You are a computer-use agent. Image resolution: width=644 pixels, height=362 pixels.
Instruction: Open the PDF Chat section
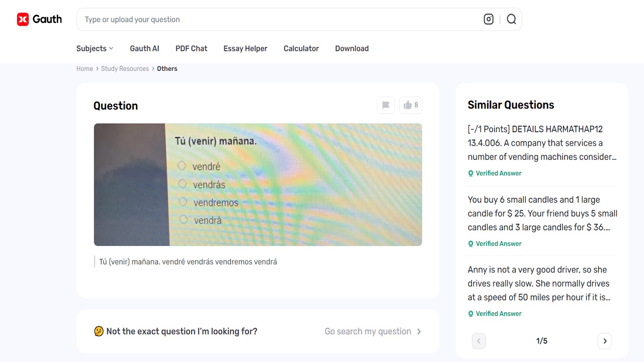[x=191, y=48]
